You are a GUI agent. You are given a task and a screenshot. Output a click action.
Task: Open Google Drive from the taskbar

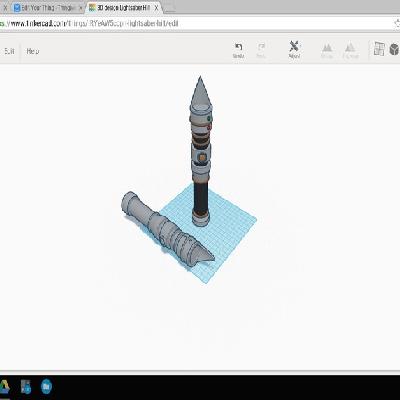(4, 387)
